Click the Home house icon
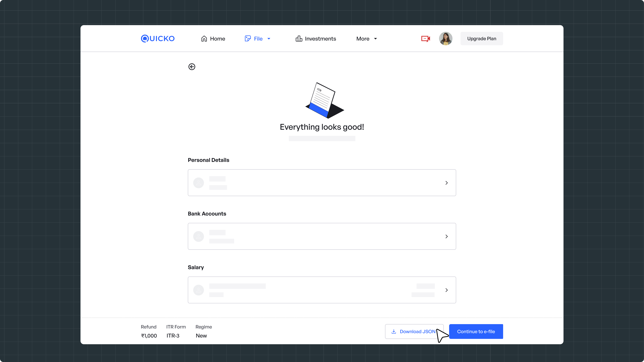 [x=204, y=39]
